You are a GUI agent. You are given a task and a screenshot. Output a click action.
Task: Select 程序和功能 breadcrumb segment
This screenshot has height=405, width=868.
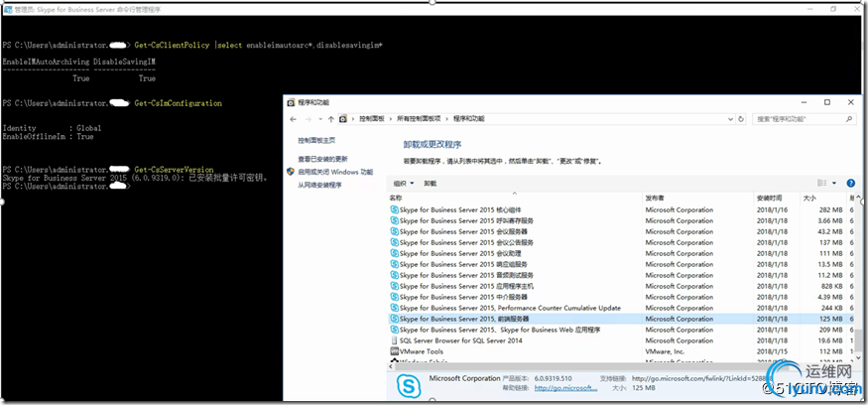469,119
